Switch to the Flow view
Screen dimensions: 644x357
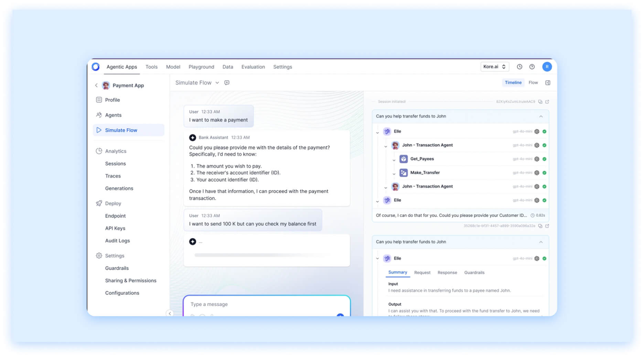coord(533,83)
